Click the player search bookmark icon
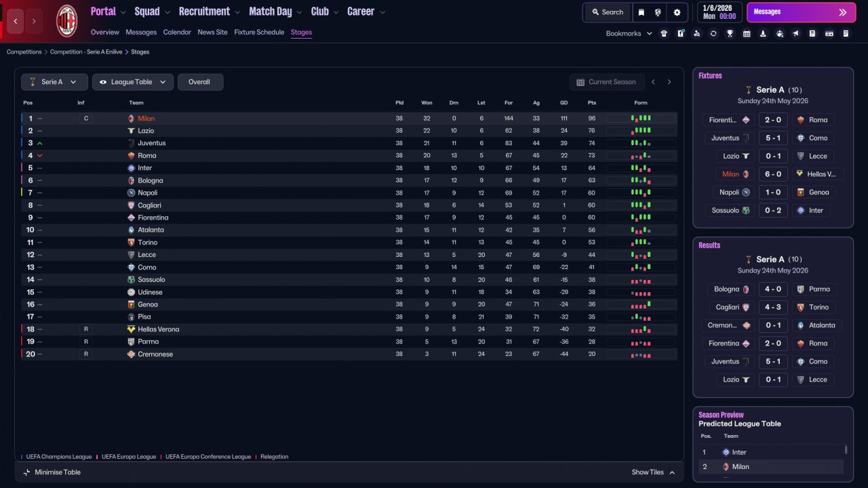 697,33
